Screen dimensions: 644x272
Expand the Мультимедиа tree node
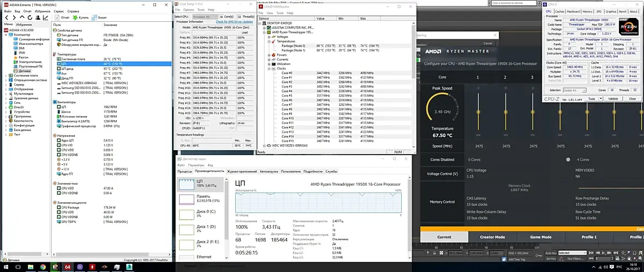coord(6,94)
